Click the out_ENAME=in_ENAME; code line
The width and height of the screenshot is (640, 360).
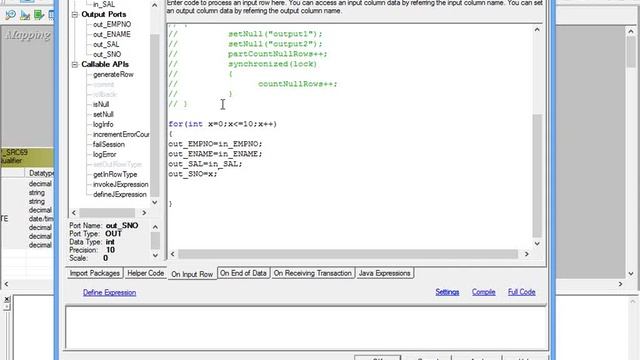(x=215, y=154)
